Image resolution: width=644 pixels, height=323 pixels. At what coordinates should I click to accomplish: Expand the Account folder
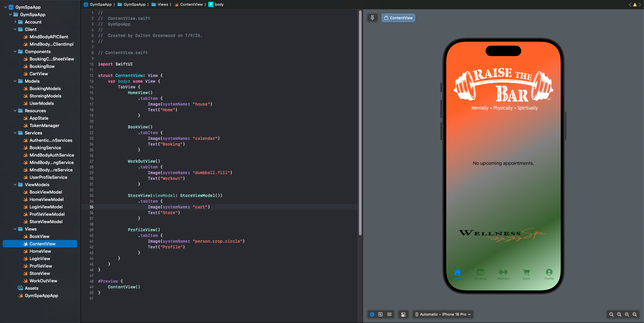15,22
